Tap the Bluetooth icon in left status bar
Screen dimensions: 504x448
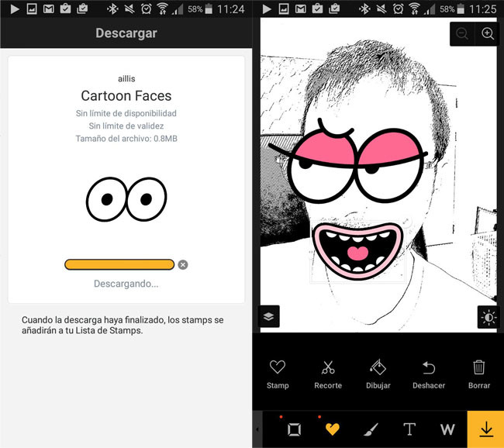112,9
